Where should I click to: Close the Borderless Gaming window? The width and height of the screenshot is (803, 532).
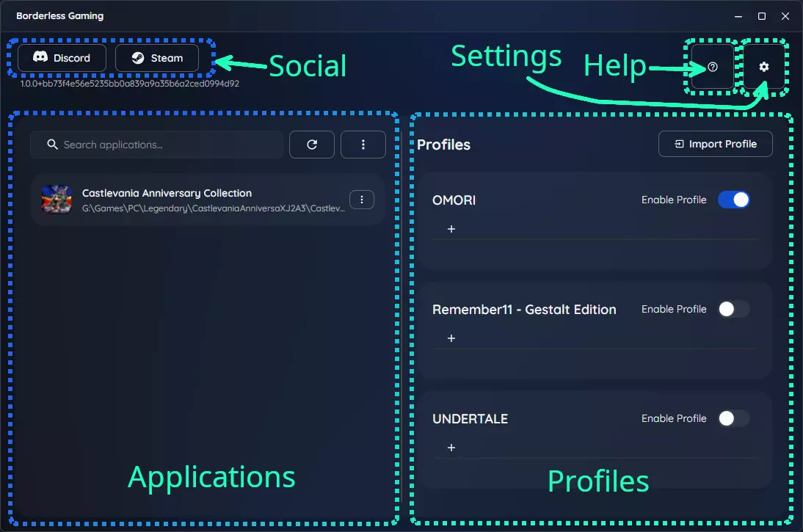pos(785,16)
